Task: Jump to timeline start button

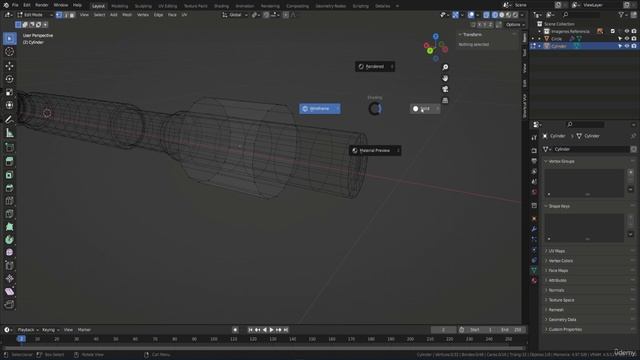Action: (251, 330)
